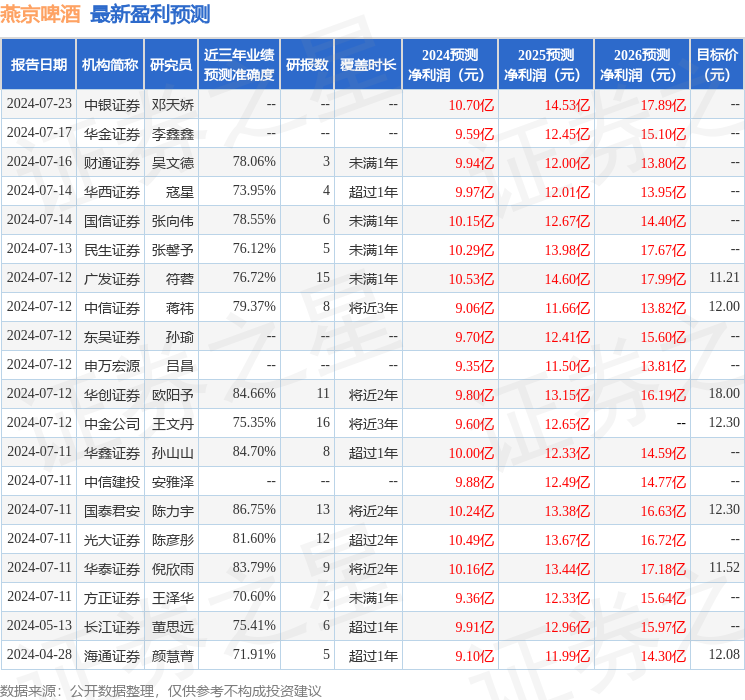
Task: Click the 研究员 column header
Action: (171, 65)
